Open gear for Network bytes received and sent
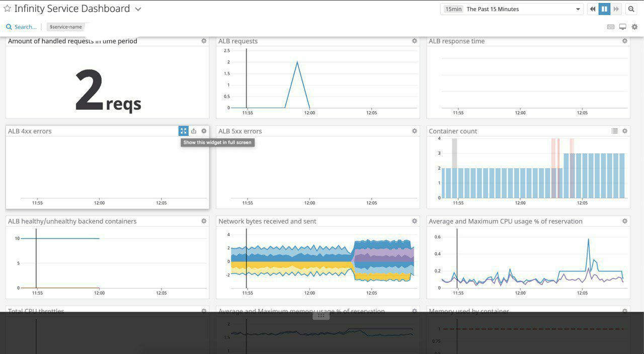Screen dimensions: 644x354 pyautogui.click(x=414, y=221)
